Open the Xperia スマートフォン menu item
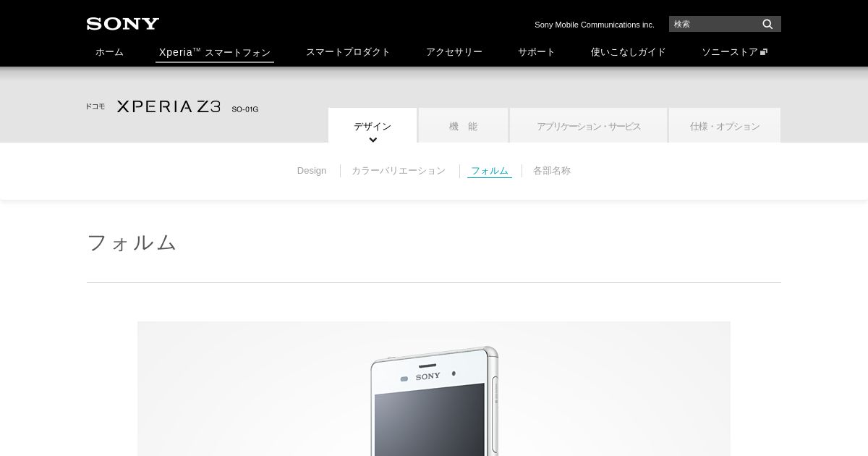 [215, 52]
